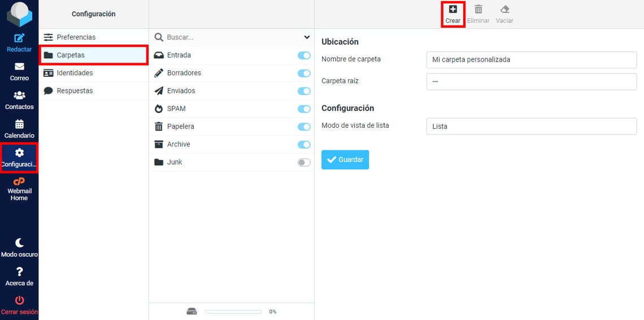This screenshot has width=644, height=320.
Task: Open the Carpeta raíz dropdown
Action: 531,81
